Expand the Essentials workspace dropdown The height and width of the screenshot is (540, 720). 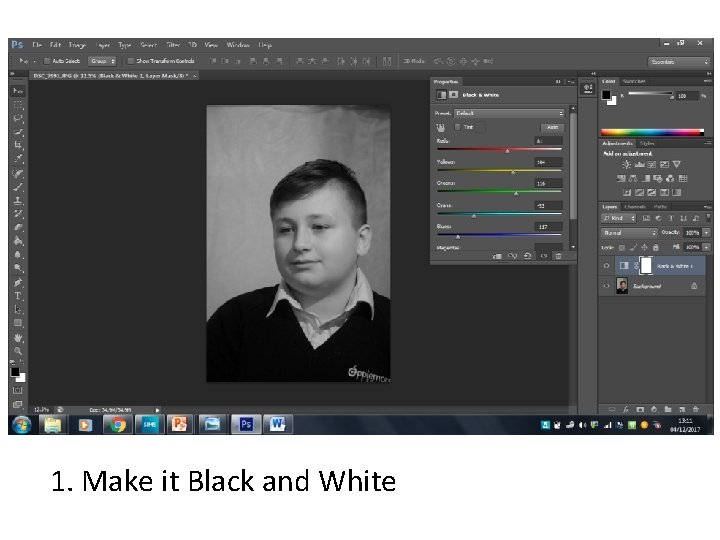point(676,62)
